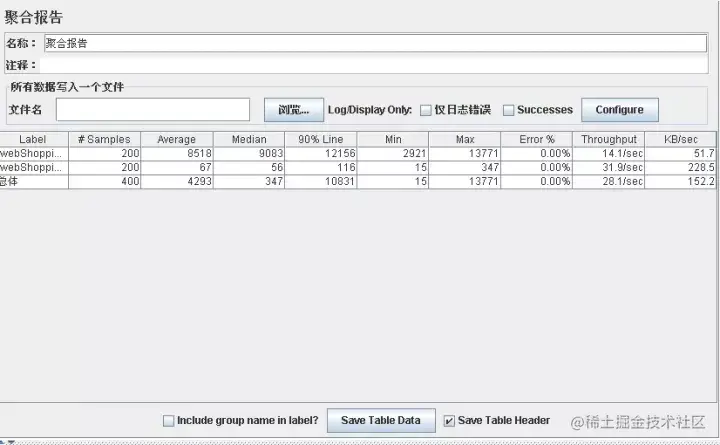Select the Average cell 4293
The height and width of the screenshot is (445, 720).
pyautogui.click(x=177, y=181)
